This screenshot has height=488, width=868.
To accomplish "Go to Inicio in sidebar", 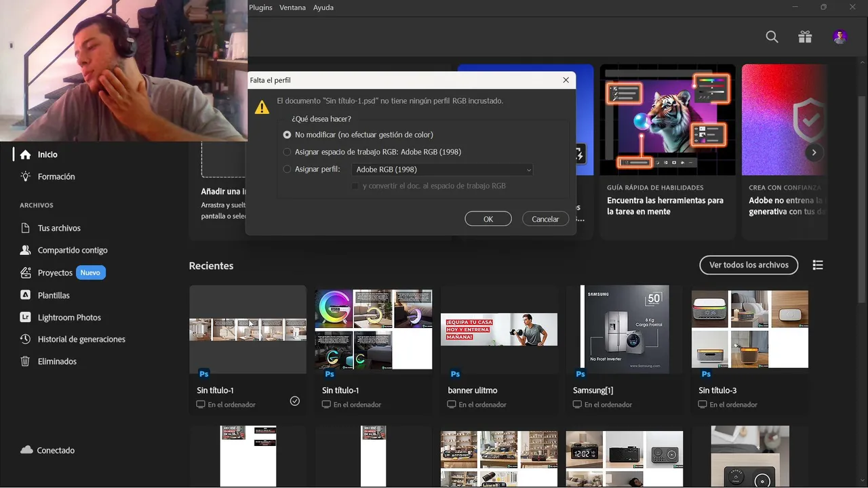I will click(47, 155).
